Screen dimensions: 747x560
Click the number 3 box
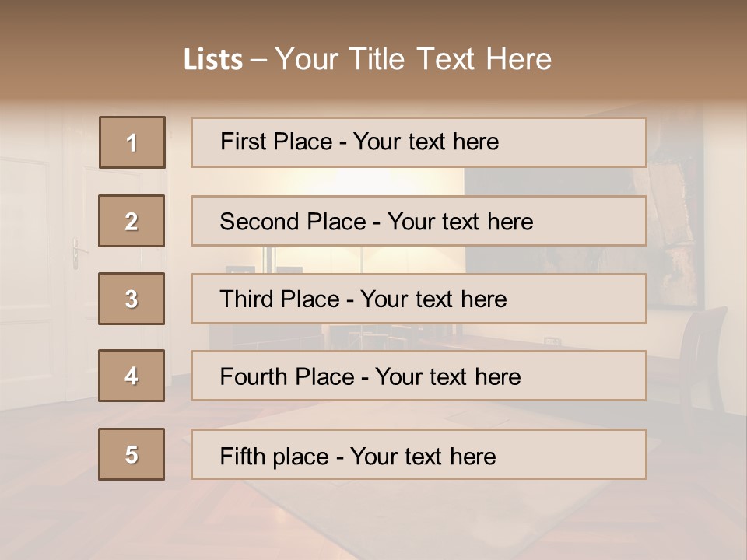coord(132,299)
